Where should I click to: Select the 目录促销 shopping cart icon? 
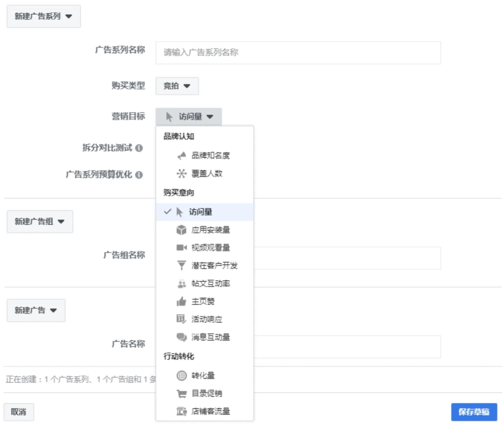tap(182, 393)
